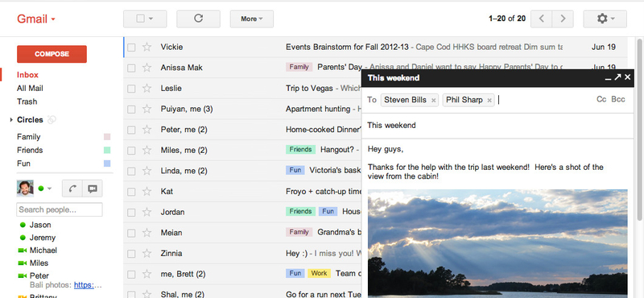Open the All Mail folder
The image size is (644, 298).
tap(30, 88)
